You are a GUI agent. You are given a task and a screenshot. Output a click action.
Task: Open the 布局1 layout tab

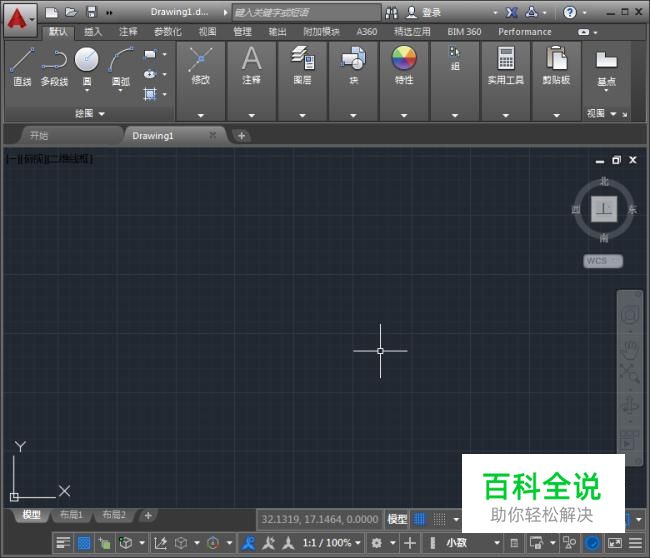pos(71,515)
